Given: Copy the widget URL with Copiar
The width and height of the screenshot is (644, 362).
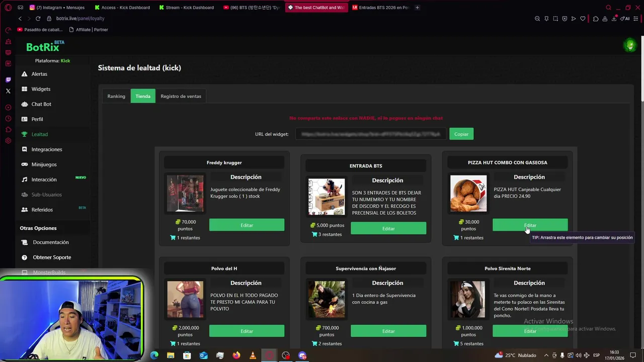Looking at the screenshot, I should pos(461,134).
